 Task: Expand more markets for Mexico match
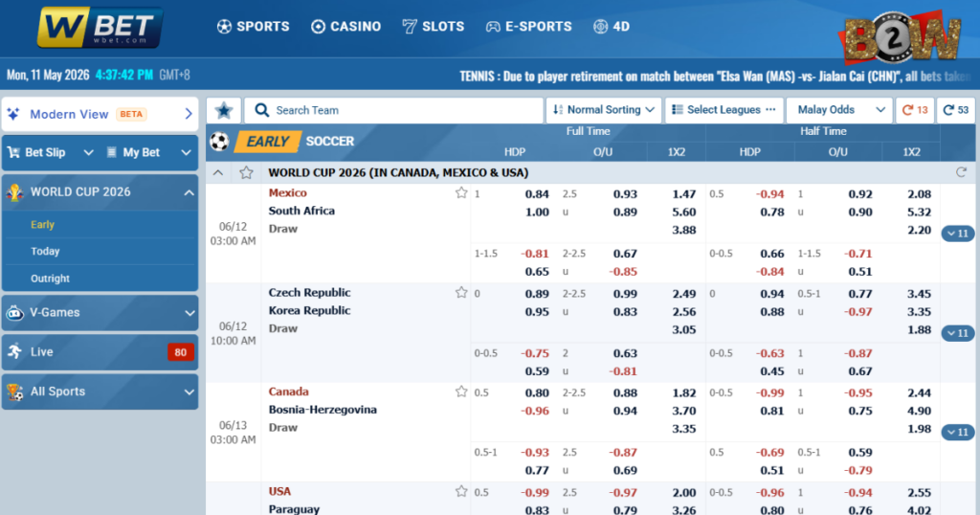[x=957, y=234]
